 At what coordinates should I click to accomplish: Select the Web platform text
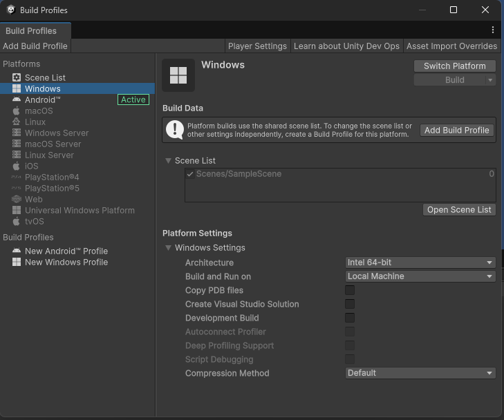tap(34, 199)
